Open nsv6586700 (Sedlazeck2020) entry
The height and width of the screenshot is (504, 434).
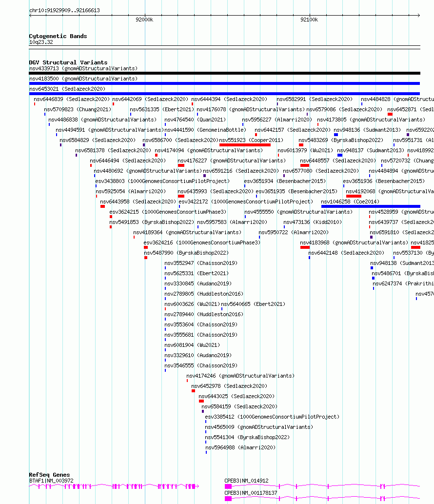coord(180,141)
